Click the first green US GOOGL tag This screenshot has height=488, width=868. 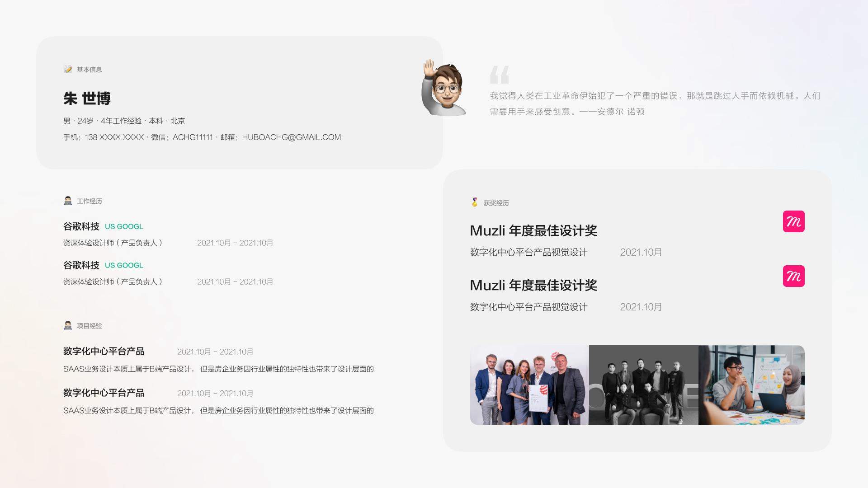[124, 226]
